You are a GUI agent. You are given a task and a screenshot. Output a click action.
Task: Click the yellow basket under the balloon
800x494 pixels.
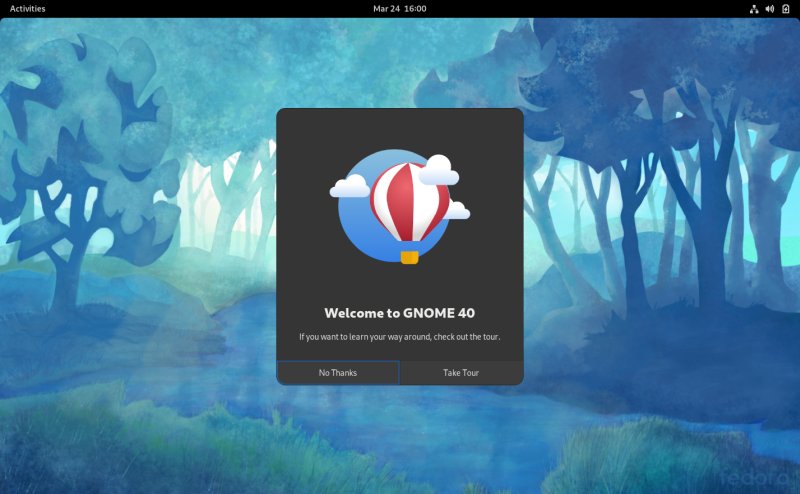(x=409, y=257)
